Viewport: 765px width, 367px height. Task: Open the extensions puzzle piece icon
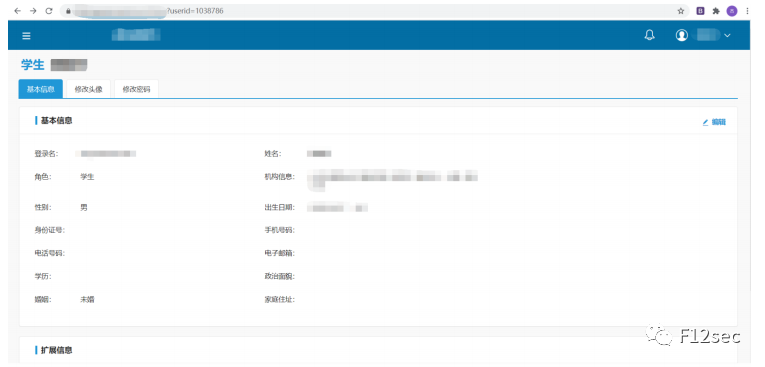point(716,11)
